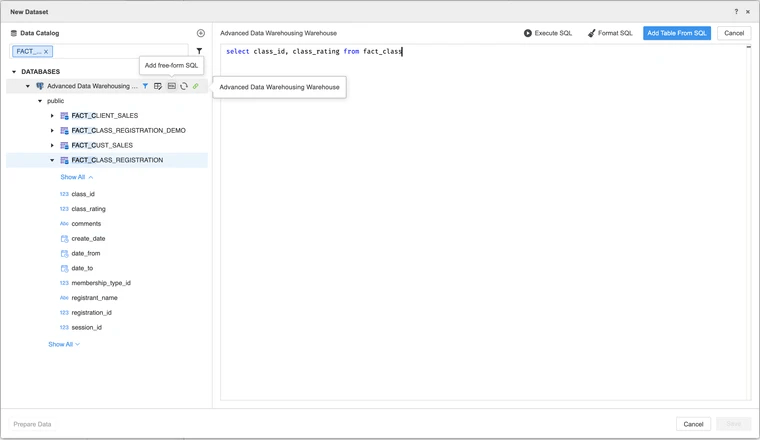This screenshot has height=440, width=760.
Task: Click the add data source plus icon
Action: tap(201, 33)
